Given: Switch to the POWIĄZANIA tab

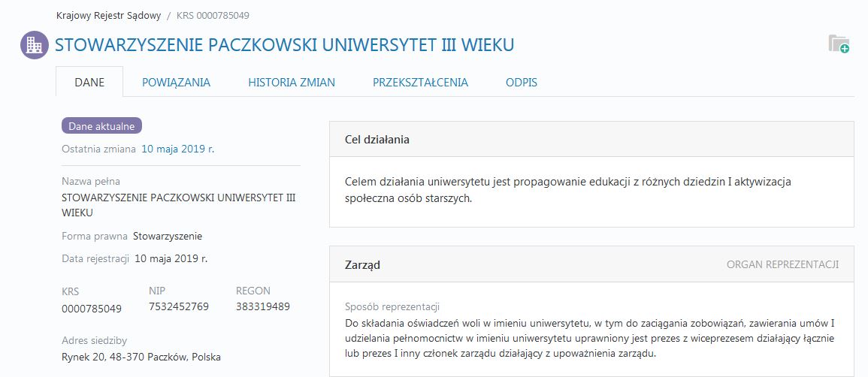Looking at the screenshot, I should [176, 83].
